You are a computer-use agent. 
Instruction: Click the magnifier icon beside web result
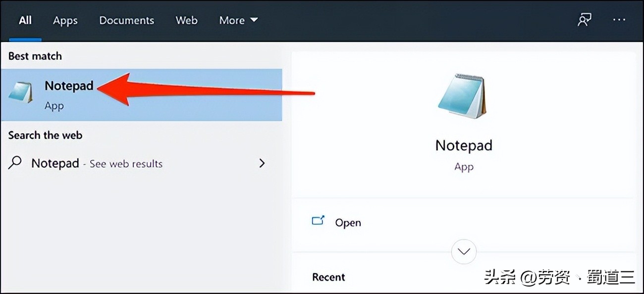point(15,162)
